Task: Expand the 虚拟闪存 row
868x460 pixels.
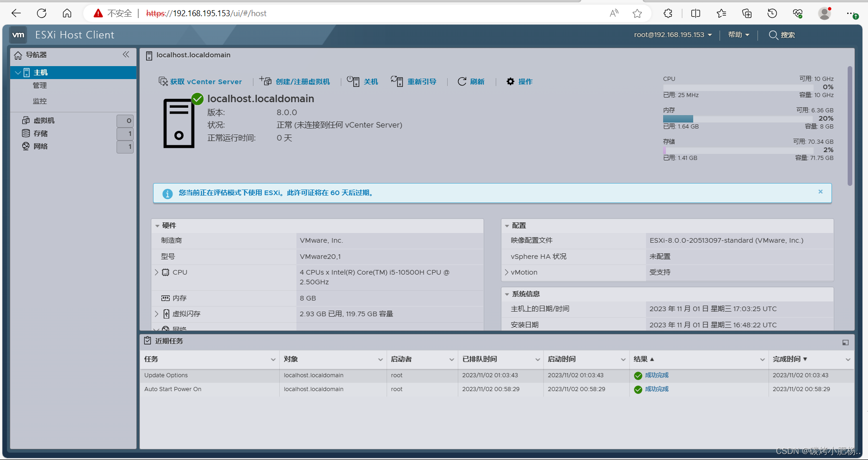Action: tap(156, 313)
